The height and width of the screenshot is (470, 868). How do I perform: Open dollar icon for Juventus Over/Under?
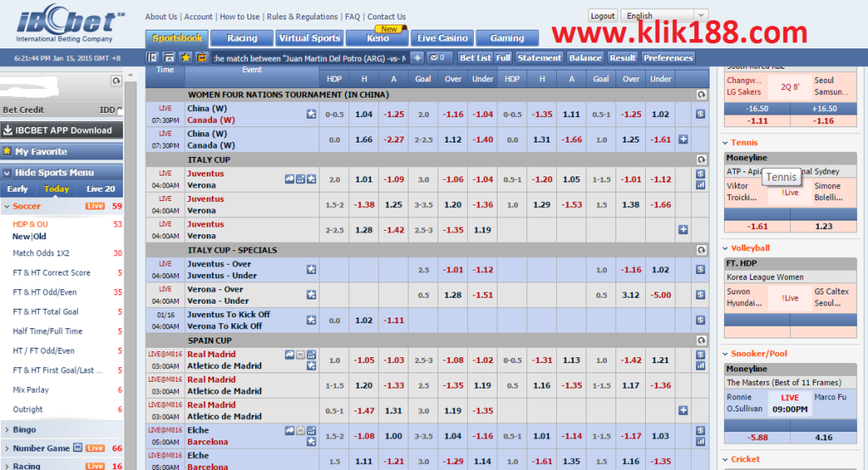700,270
